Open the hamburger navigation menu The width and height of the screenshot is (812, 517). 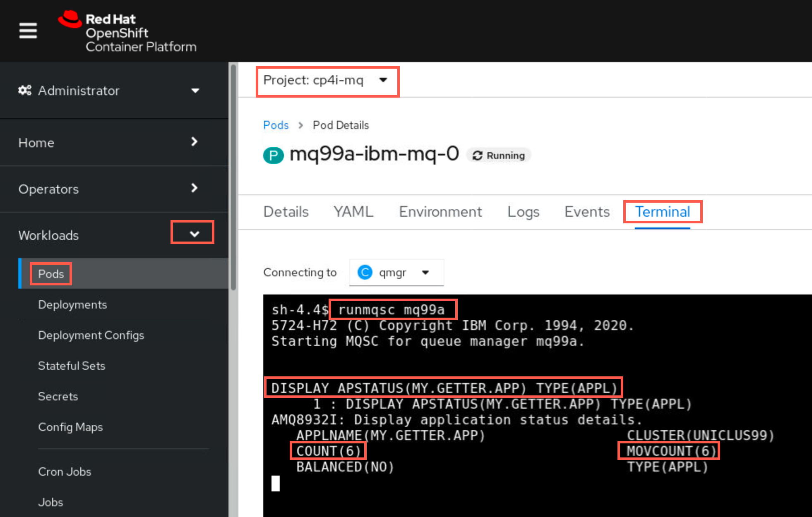click(28, 31)
